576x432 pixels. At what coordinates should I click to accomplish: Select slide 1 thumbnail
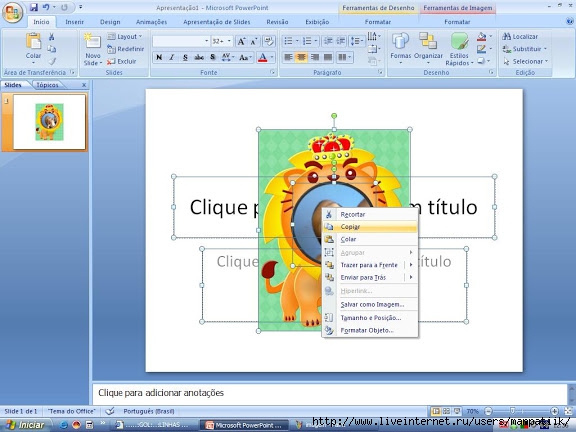pyautogui.click(x=49, y=122)
